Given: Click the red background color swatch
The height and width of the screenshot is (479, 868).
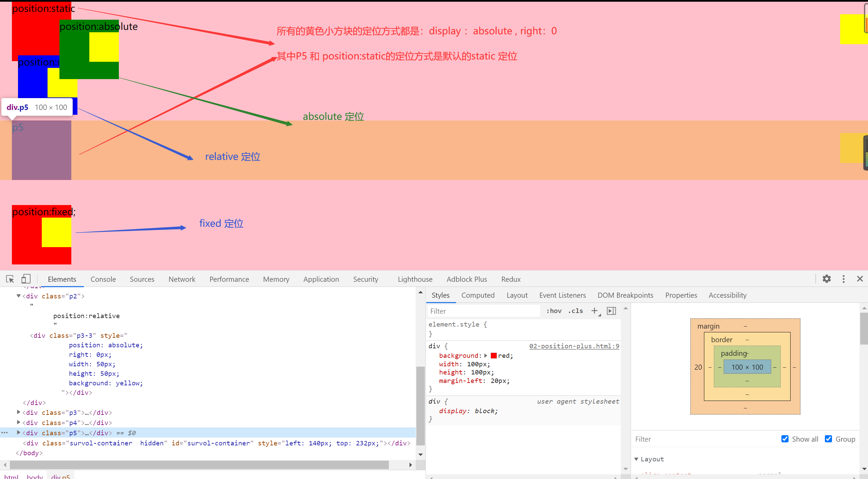Looking at the screenshot, I should click(x=494, y=355).
